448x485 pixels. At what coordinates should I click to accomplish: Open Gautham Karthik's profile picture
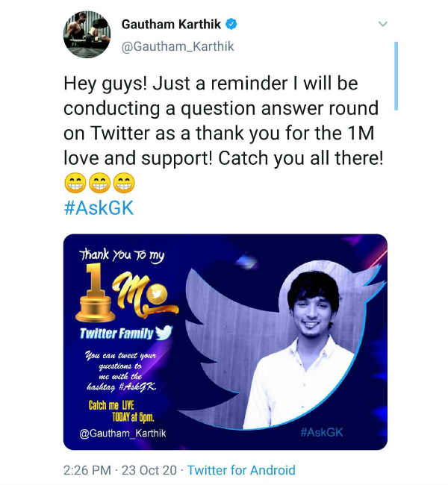87,34
